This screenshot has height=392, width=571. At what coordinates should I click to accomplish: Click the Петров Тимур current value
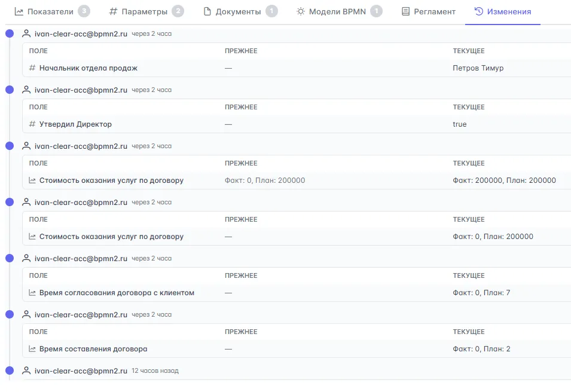coord(478,68)
